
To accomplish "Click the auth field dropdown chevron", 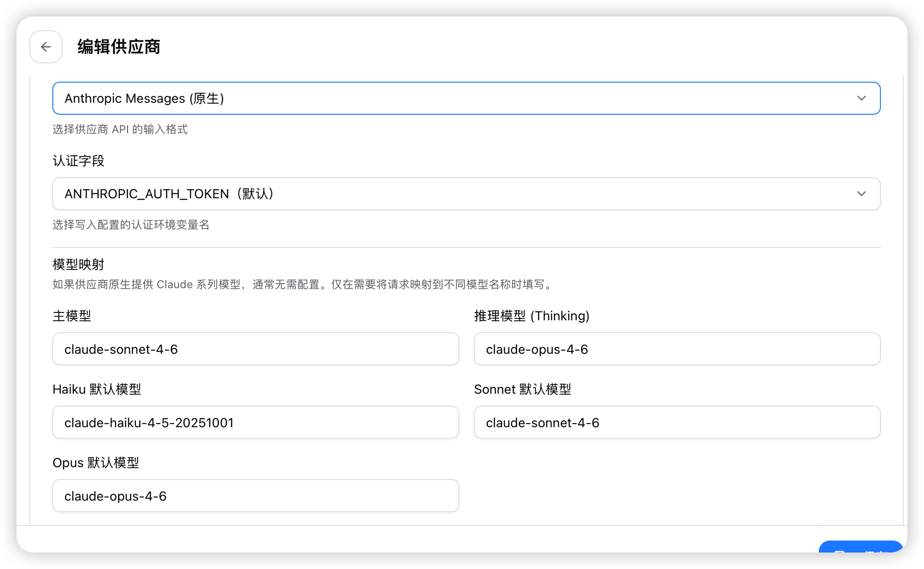I will (x=862, y=194).
